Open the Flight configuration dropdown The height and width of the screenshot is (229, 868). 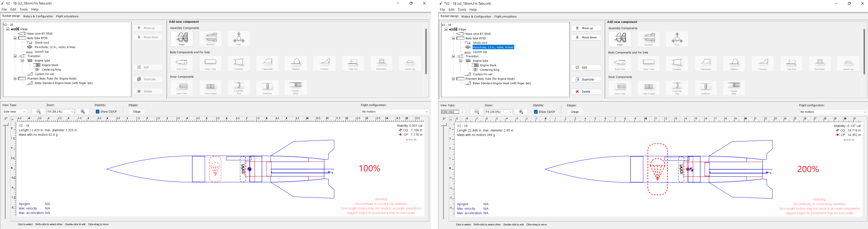pyautogui.click(x=394, y=111)
